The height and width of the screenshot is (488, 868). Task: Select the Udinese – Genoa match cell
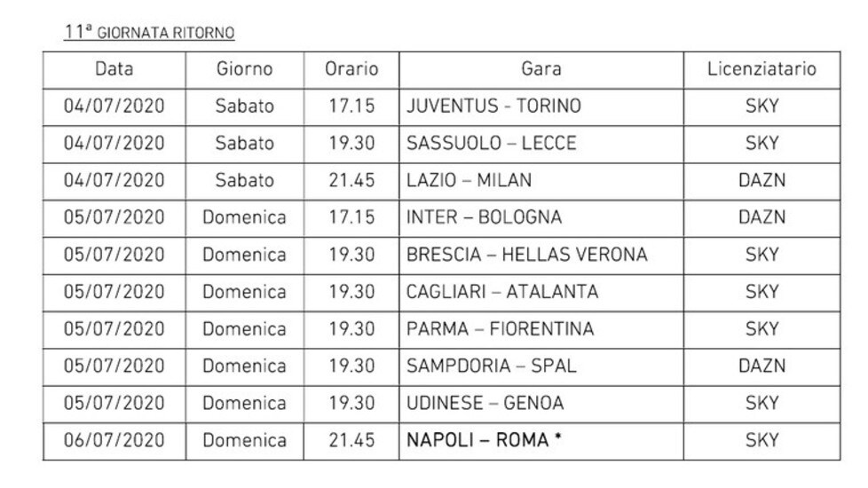pos(485,403)
